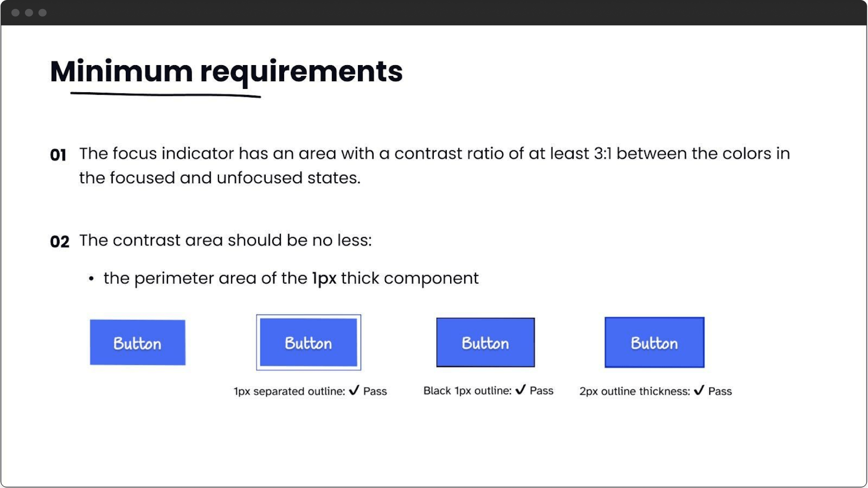This screenshot has height=488, width=868.
Task: Click the Button with black outline
Action: [485, 342]
